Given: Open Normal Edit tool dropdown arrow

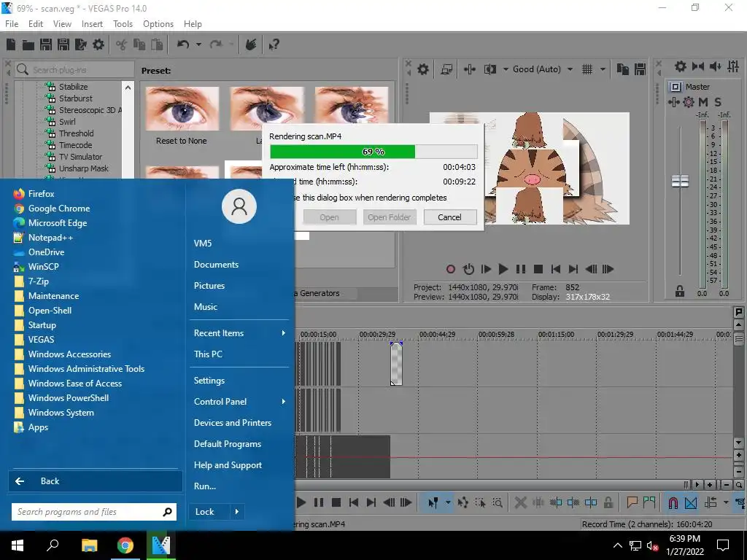Looking at the screenshot, I should (448, 502).
